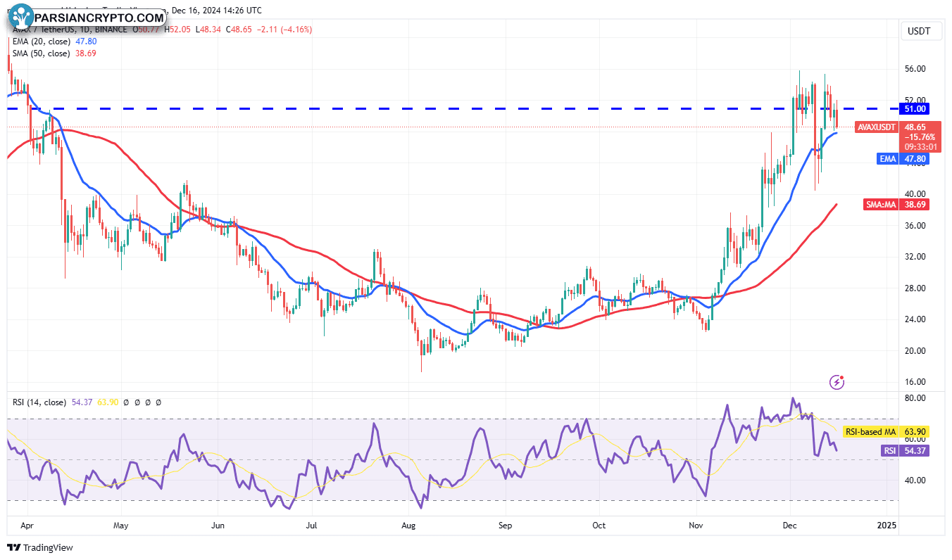Click the Nov label on time axis
952x560 pixels.
696,525
